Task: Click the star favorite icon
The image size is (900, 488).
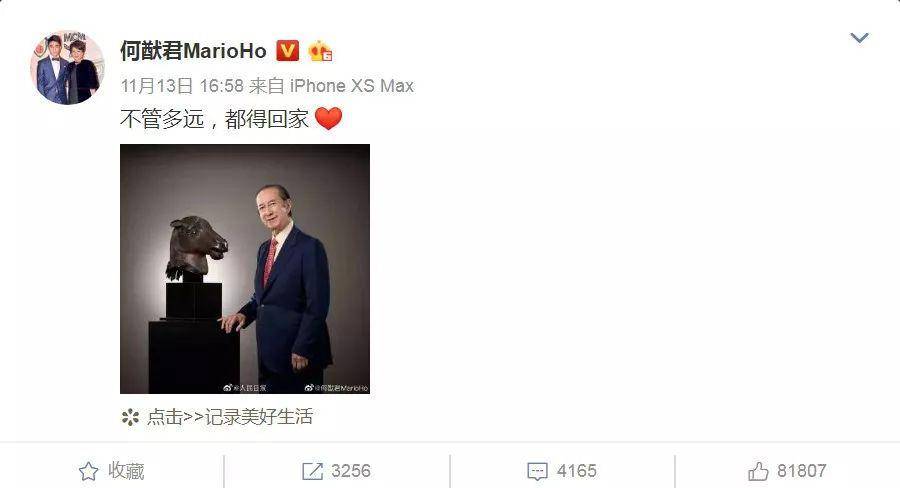Action: coord(88,471)
